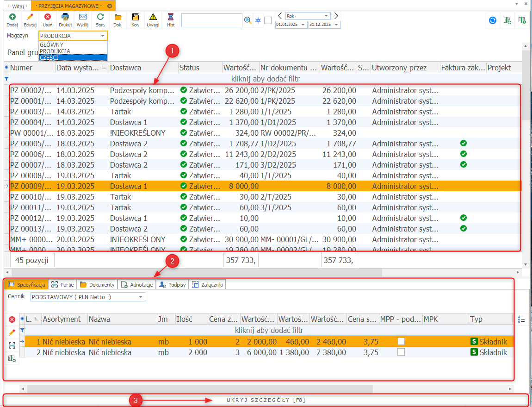
Task: Open the Załączniki tab
Action: [208, 285]
